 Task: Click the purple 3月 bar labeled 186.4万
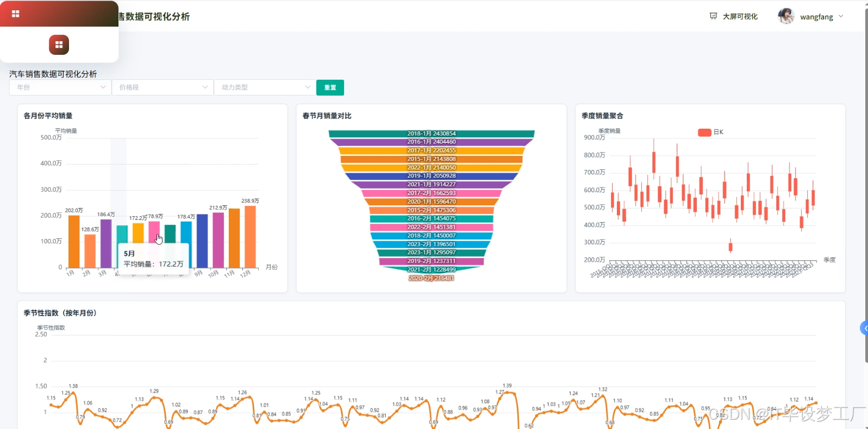pos(106,243)
